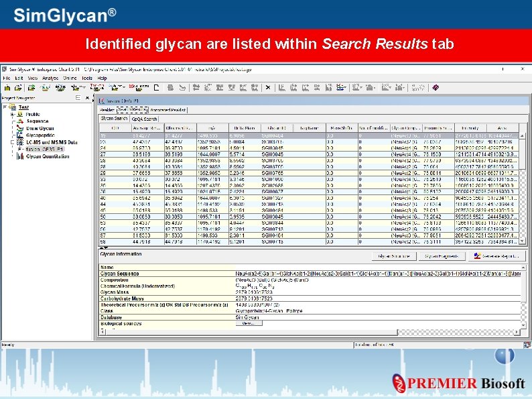
Task: Switch to the Peaklist tab
Action: [x=107, y=110]
